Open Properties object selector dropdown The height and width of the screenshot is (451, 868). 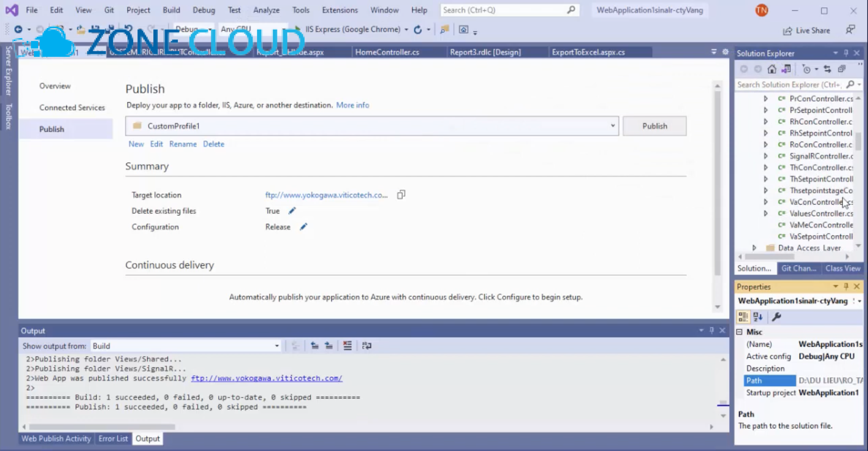click(x=860, y=301)
